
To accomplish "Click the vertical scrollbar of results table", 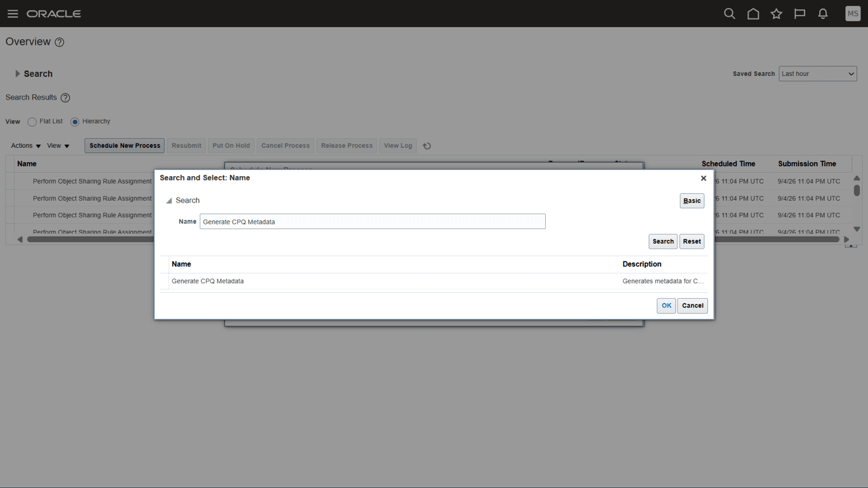I will click(856, 190).
